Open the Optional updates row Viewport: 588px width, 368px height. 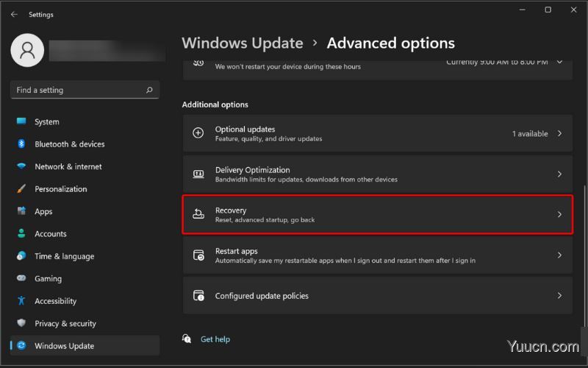coord(378,133)
